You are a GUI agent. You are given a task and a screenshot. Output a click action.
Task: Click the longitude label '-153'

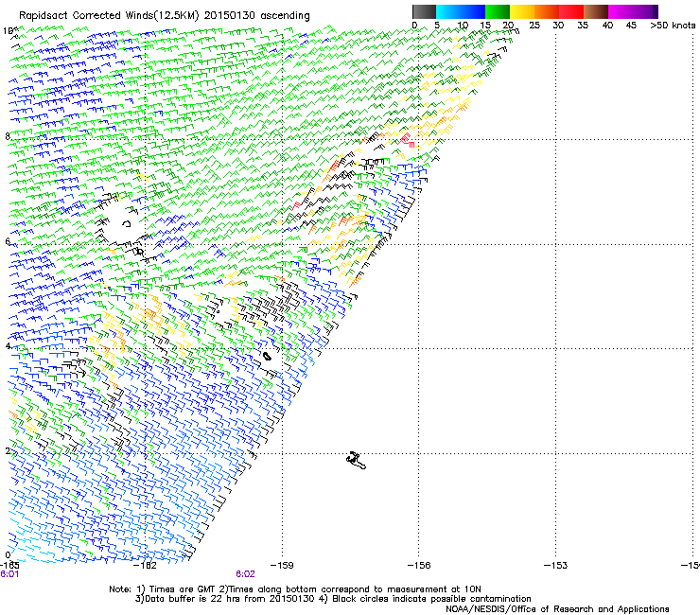(x=555, y=566)
